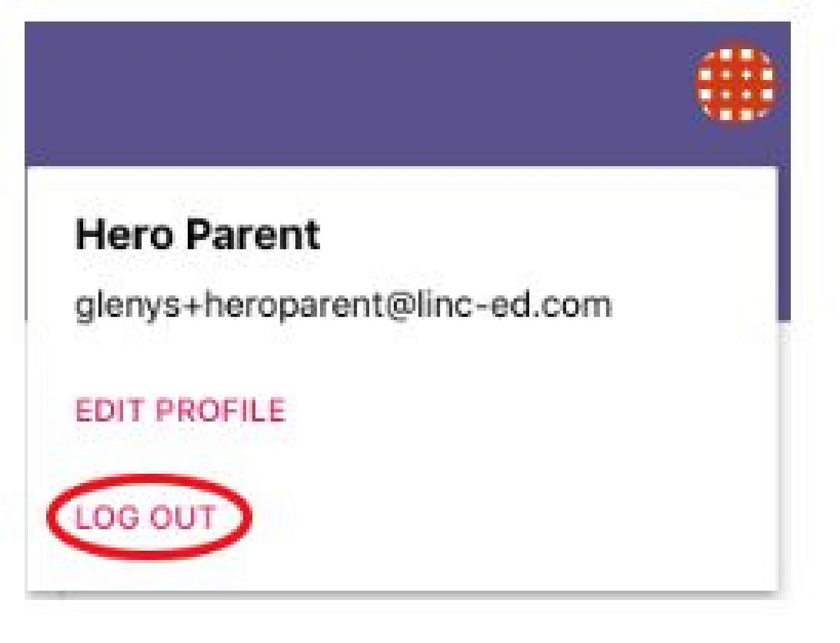The image size is (840, 643).
Task: Open the EDIT PROFILE link
Action: point(181,409)
